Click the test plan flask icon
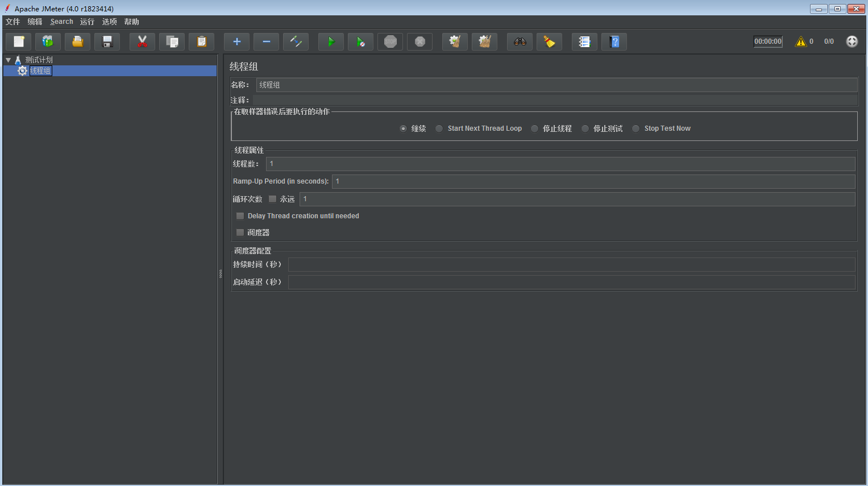 coord(18,60)
